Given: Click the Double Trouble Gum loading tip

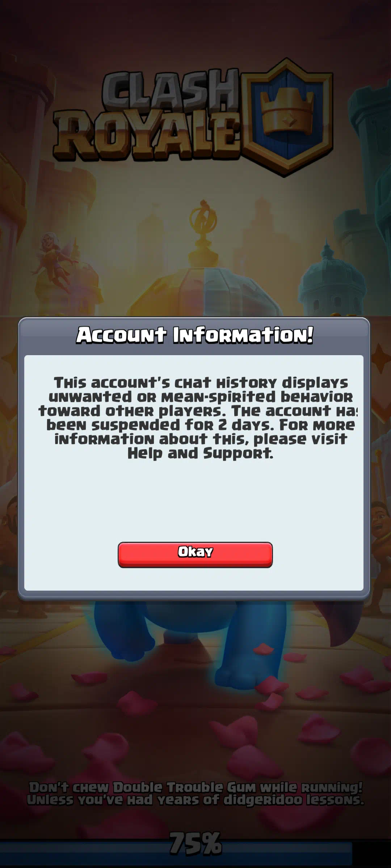Looking at the screenshot, I should (x=195, y=793).
